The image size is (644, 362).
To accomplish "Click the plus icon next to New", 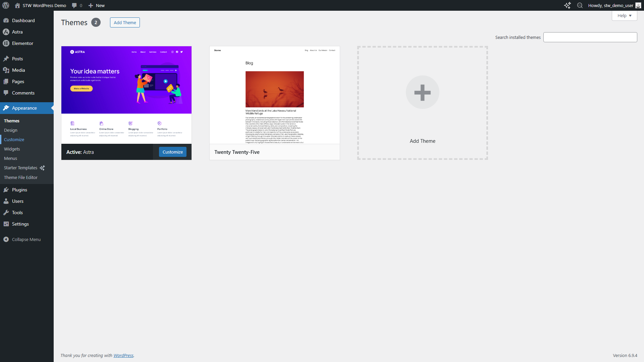I will (x=91, y=5).
